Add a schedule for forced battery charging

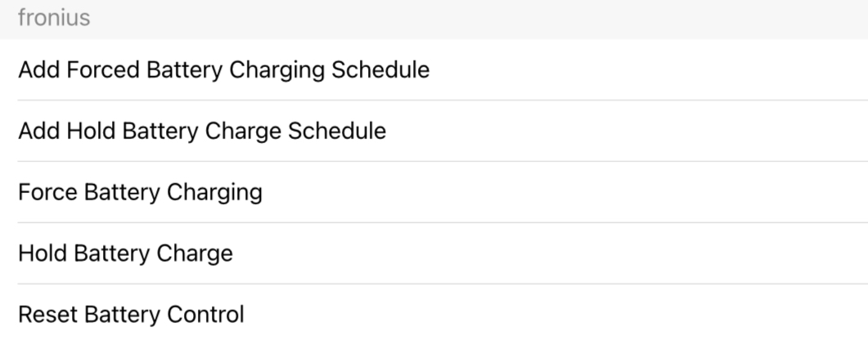[x=223, y=70]
